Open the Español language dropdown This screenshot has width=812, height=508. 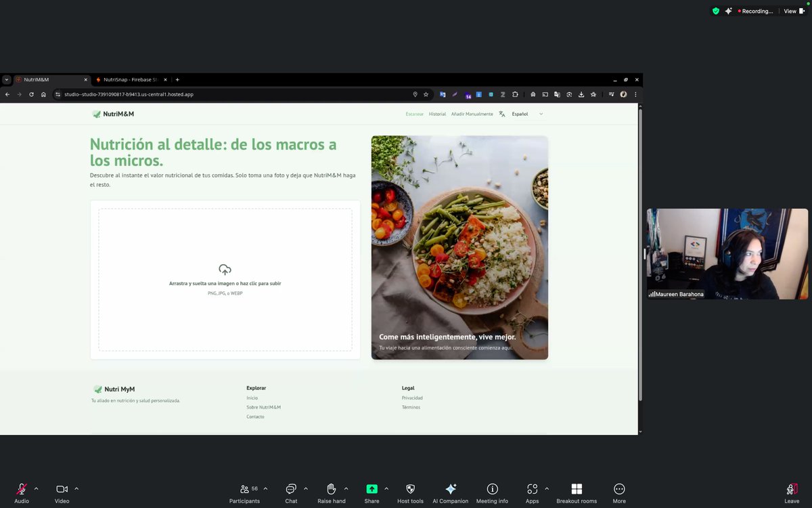pyautogui.click(x=527, y=114)
